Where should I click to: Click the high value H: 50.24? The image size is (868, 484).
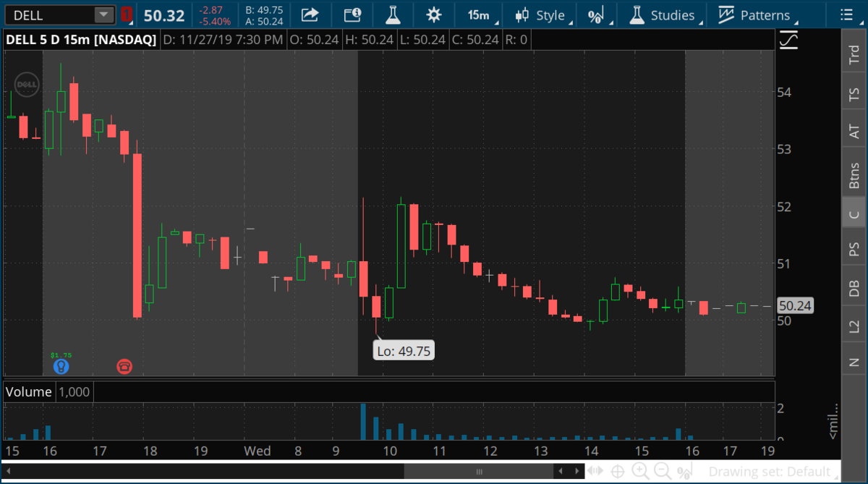370,39
